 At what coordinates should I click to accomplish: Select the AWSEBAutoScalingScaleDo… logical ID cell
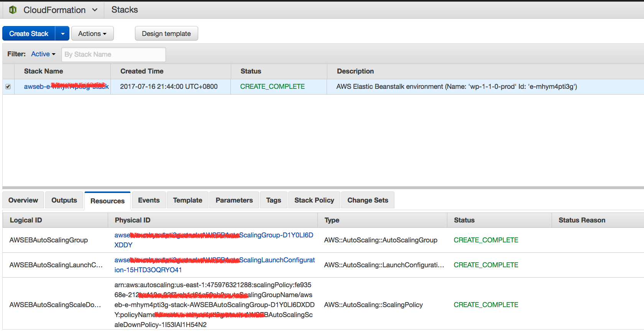coord(55,305)
